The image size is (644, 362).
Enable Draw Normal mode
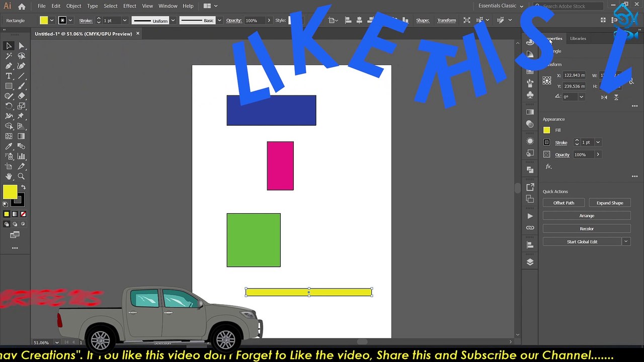pos(7,224)
